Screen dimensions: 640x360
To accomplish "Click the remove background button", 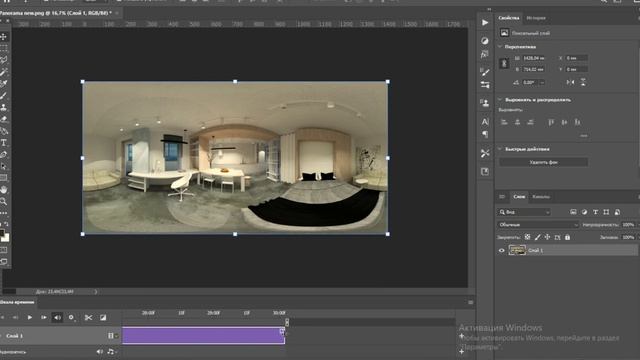I will (543, 162).
